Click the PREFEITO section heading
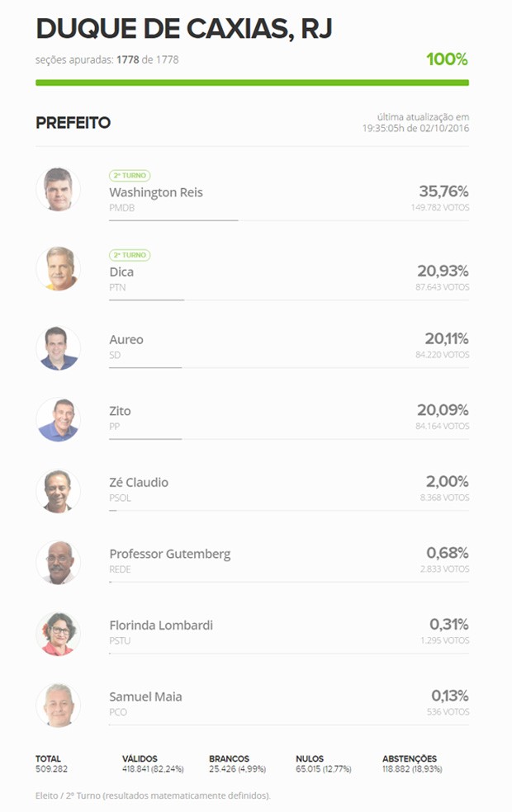This screenshot has width=512, height=812. click(73, 123)
